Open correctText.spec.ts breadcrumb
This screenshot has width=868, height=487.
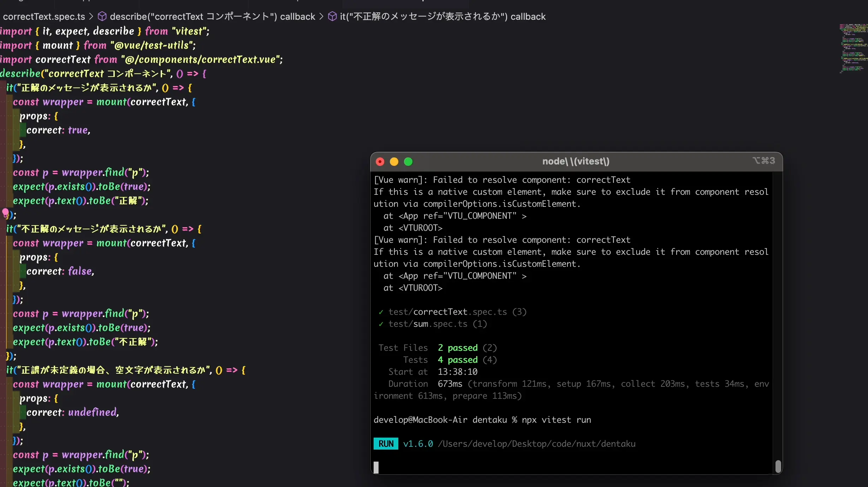[44, 17]
